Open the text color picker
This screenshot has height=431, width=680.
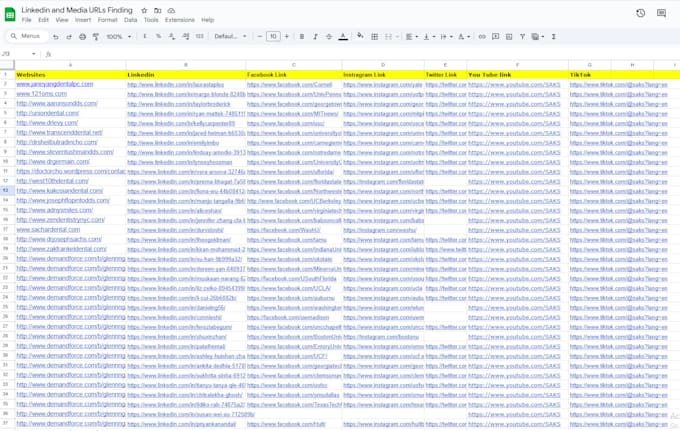tap(343, 36)
